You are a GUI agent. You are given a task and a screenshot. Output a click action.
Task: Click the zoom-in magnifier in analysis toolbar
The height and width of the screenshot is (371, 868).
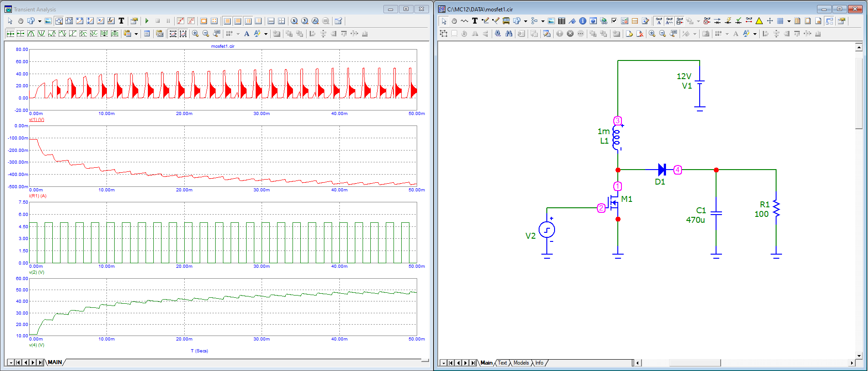[195, 34]
